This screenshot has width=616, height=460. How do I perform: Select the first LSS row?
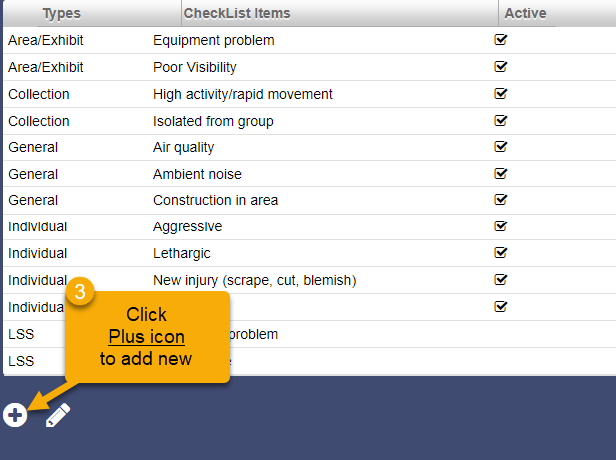point(310,334)
